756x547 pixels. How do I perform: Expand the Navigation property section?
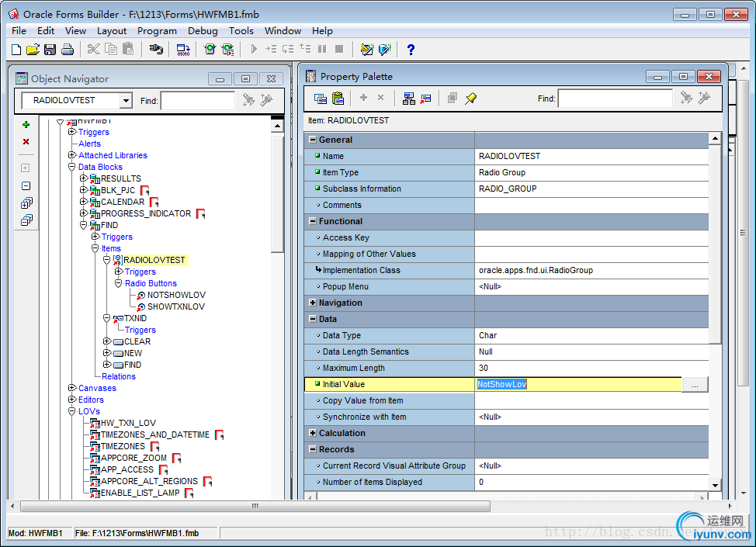(313, 303)
